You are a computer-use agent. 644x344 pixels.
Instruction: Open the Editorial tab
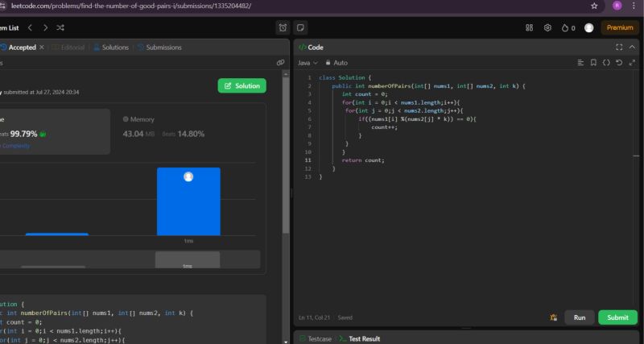(68, 48)
